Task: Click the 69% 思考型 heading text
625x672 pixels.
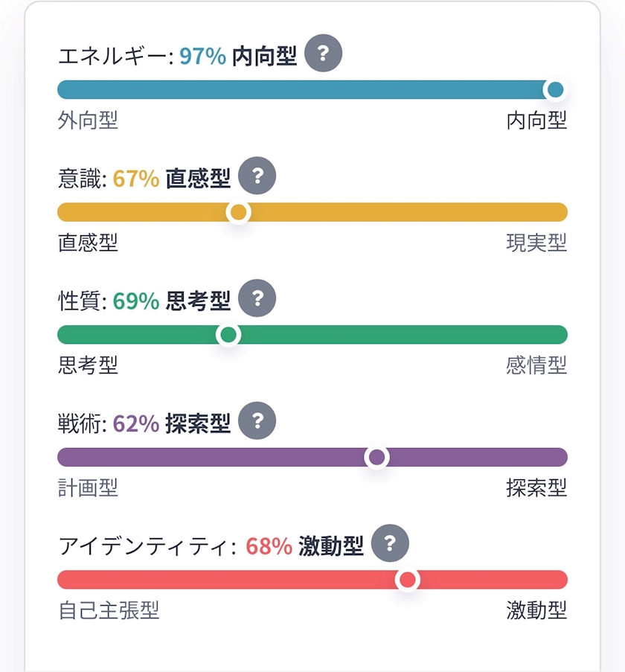Action: 172,301
